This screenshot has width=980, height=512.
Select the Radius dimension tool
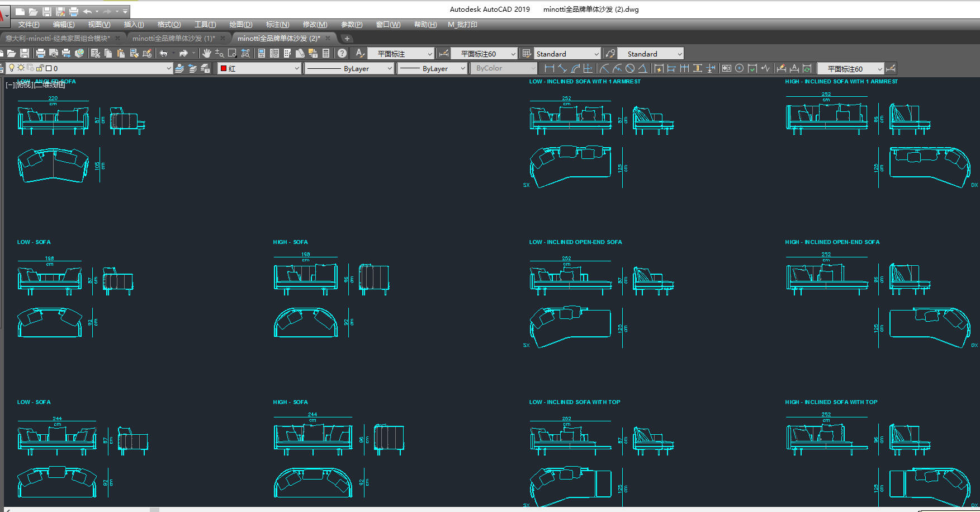604,68
